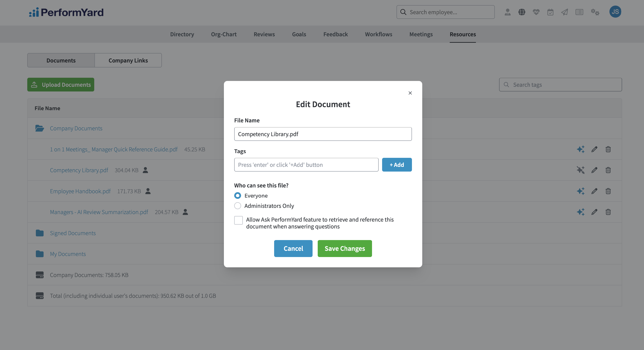Screen dimensions: 644x350
Task: Open the settings gears icon
Action: 595,12
